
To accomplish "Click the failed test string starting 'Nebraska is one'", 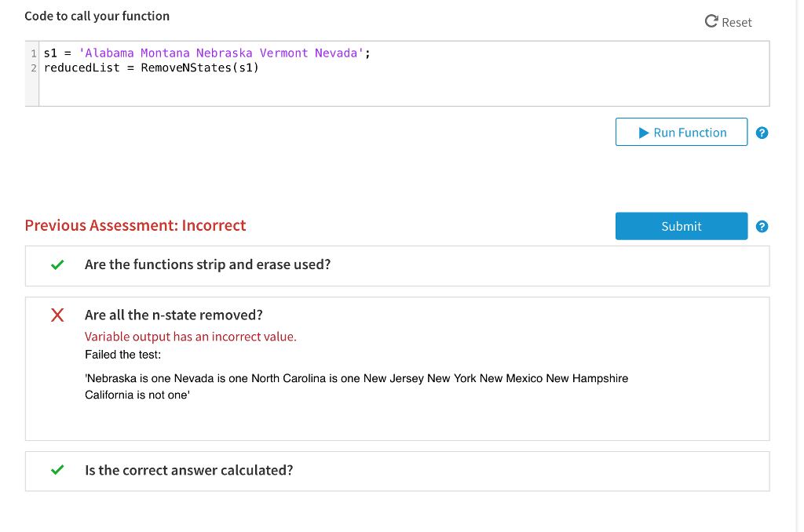I will point(356,378).
